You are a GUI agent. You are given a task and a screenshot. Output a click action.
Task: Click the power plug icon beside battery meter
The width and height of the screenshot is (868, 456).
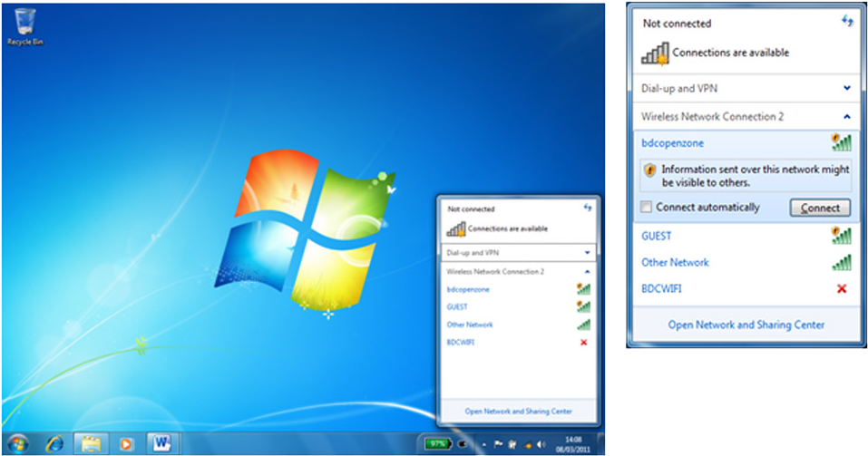tap(463, 444)
